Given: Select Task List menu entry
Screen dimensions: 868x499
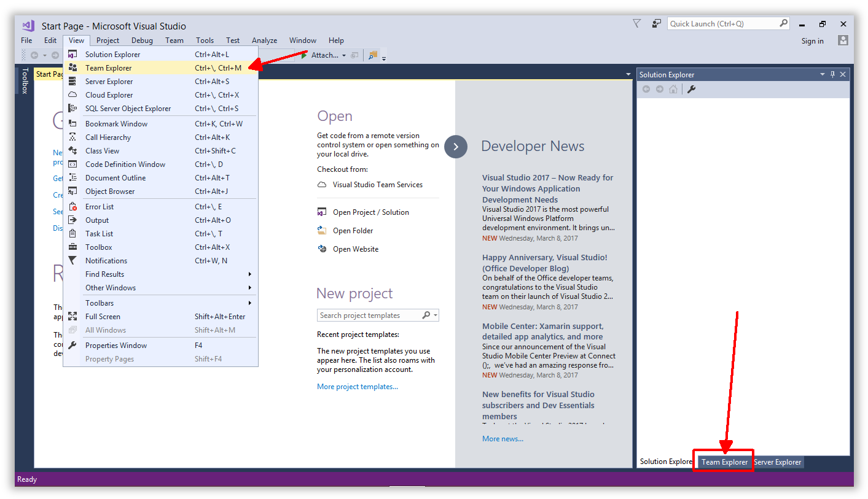Looking at the screenshot, I should (161, 234).
